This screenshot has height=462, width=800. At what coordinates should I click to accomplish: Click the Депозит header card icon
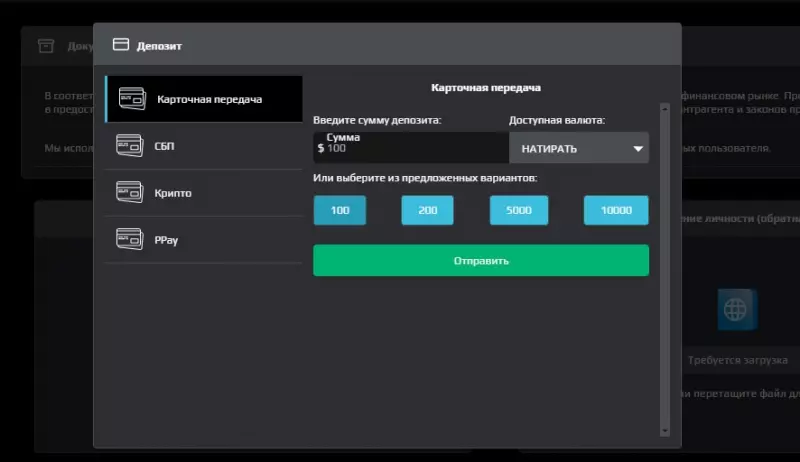(121, 45)
